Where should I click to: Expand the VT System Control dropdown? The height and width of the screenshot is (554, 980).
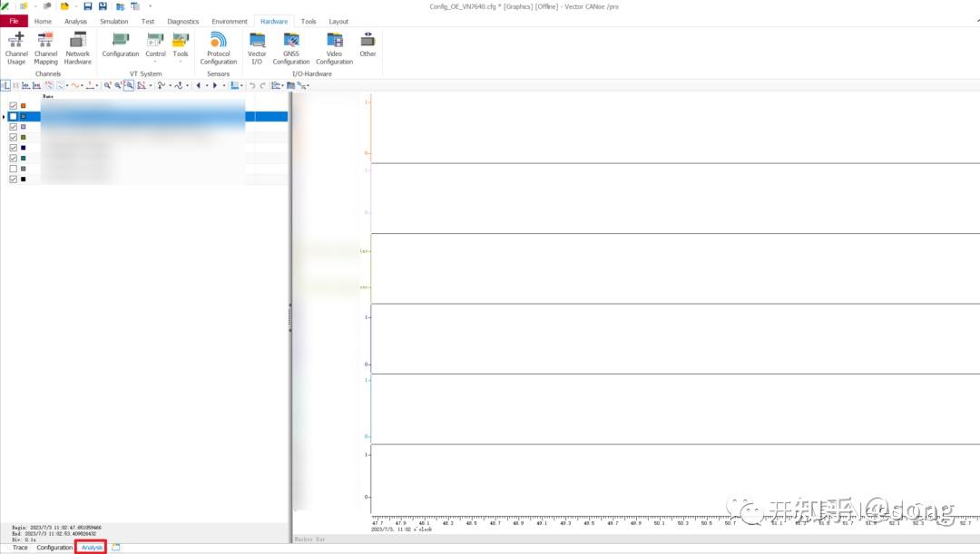[x=155, y=62]
